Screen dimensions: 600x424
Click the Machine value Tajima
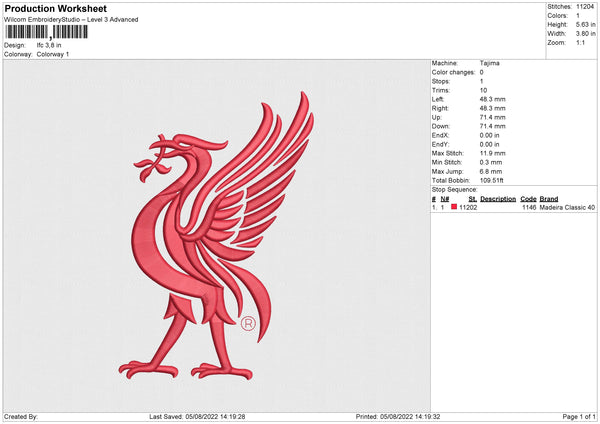[x=489, y=63]
